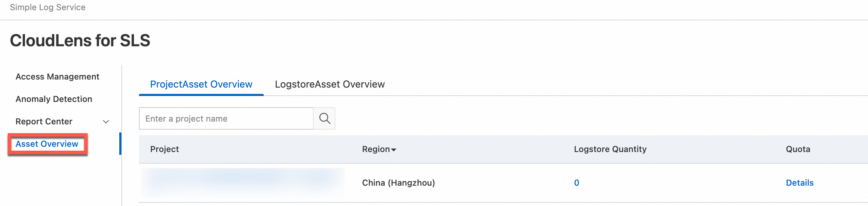The height and width of the screenshot is (206, 868).
Task: Click the search magnifier icon
Action: [325, 118]
